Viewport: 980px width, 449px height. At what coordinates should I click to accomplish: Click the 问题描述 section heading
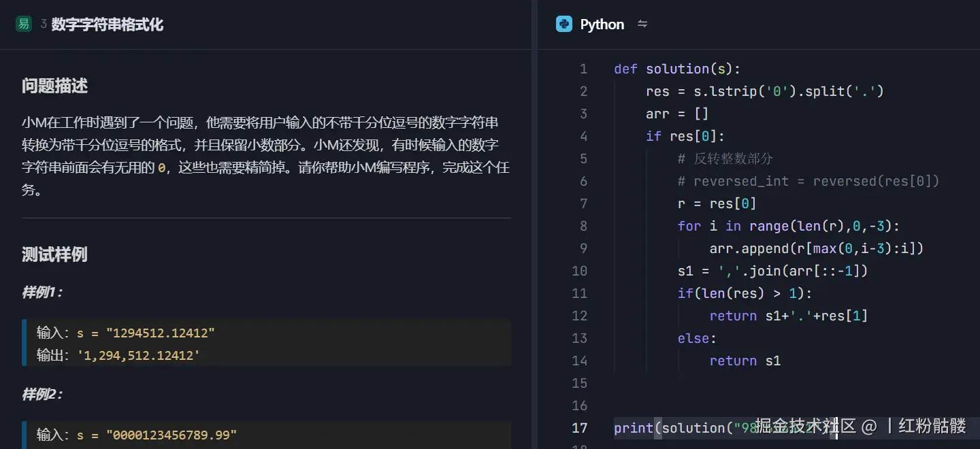[53, 86]
